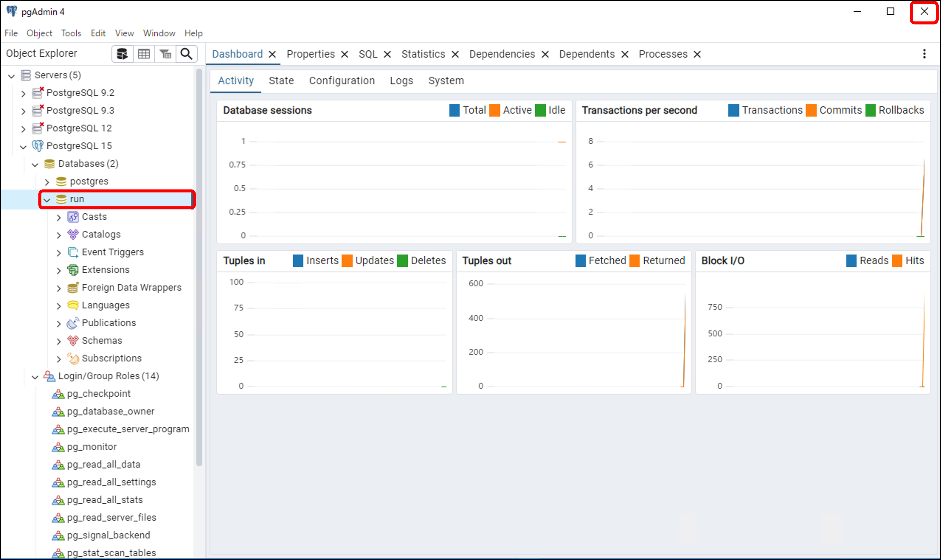Select the pg_execute_server_program role
The width and height of the screenshot is (941, 560).
click(128, 429)
